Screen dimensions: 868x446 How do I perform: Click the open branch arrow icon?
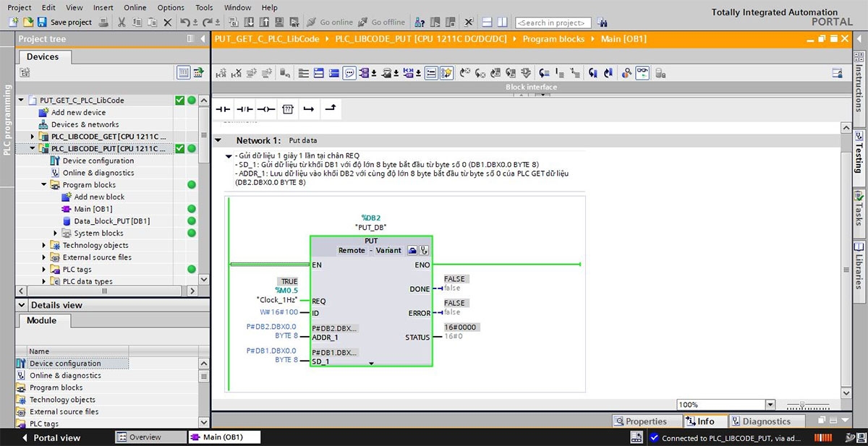pyautogui.click(x=309, y=109)
